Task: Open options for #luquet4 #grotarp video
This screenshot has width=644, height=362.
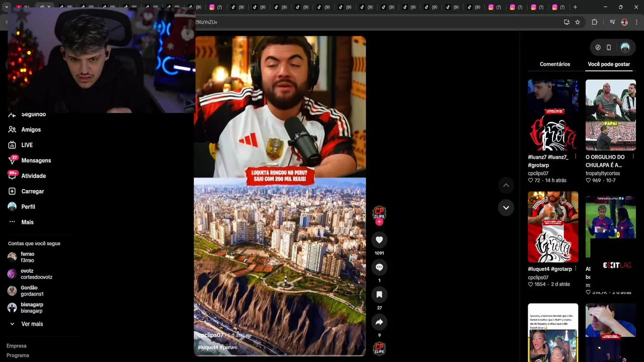Action: (576, 269)
